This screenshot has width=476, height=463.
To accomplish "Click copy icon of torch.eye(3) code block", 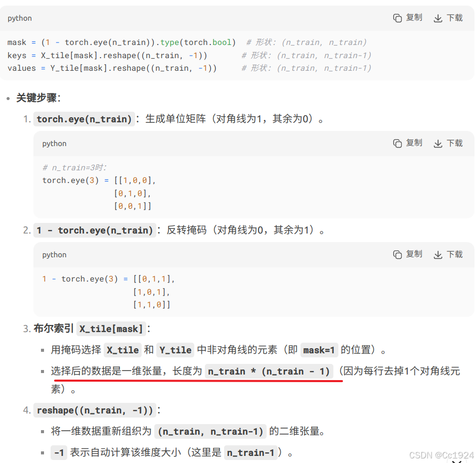I will 398,143.
